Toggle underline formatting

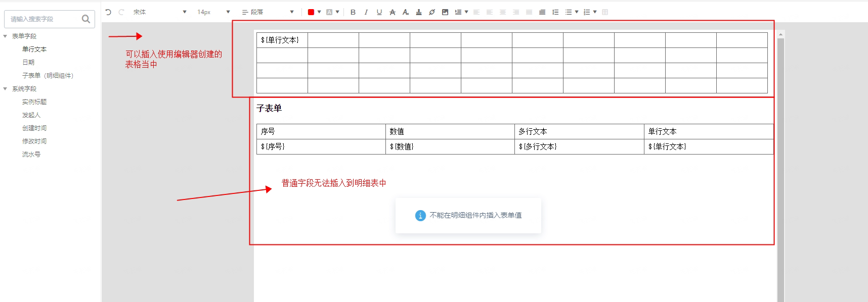coord(379,12)
